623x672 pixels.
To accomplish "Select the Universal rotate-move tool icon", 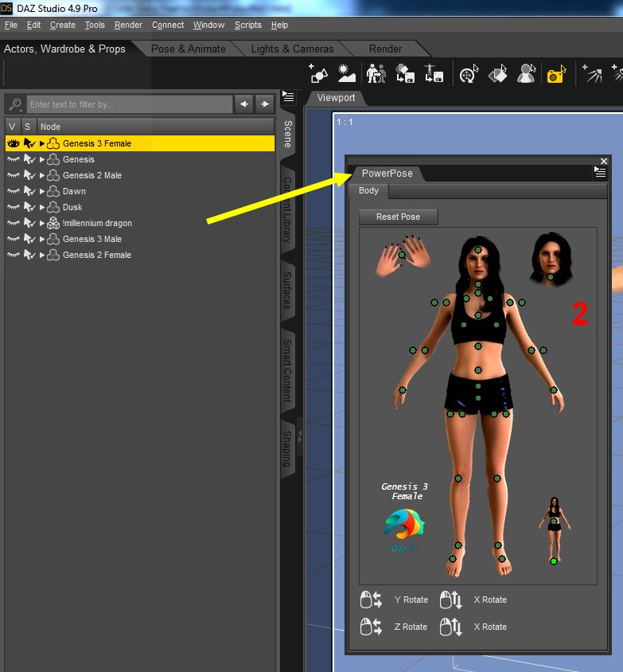I will tap(469, 73).
